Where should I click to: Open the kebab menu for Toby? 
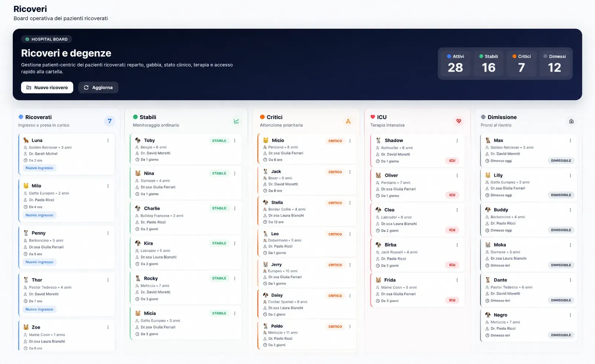click(235, 141)
